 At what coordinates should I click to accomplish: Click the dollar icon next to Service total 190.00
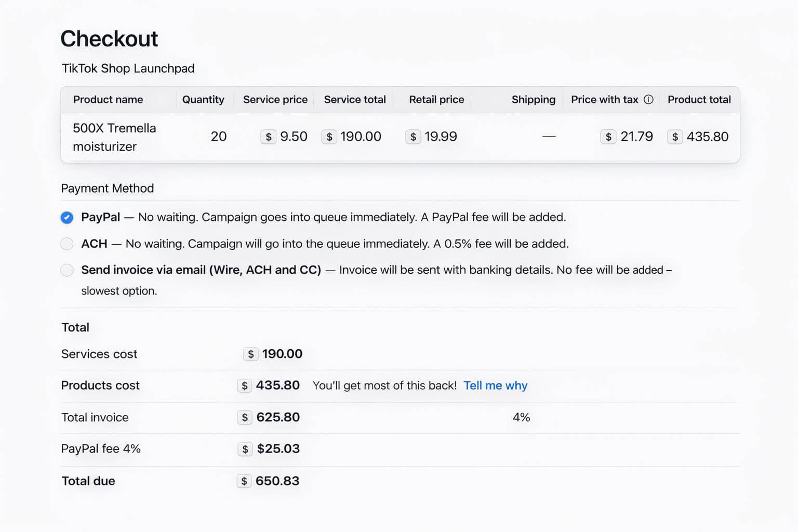[329, 137]
